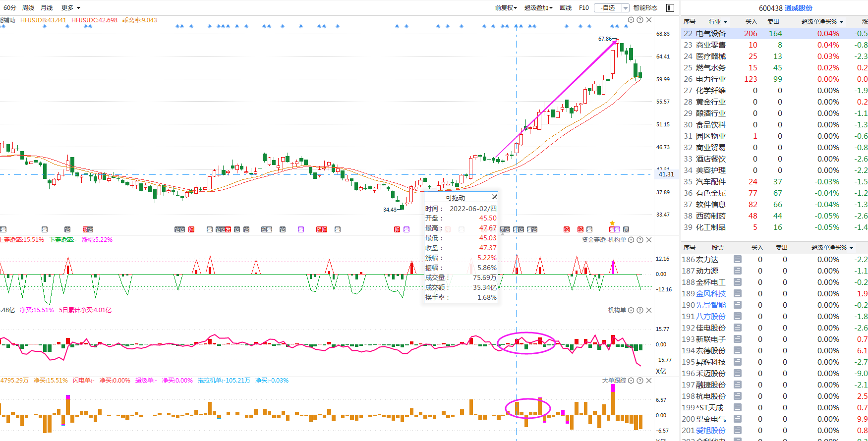Select 西药制药 industry row
The image size is (868, 441).
pos(774,216)
